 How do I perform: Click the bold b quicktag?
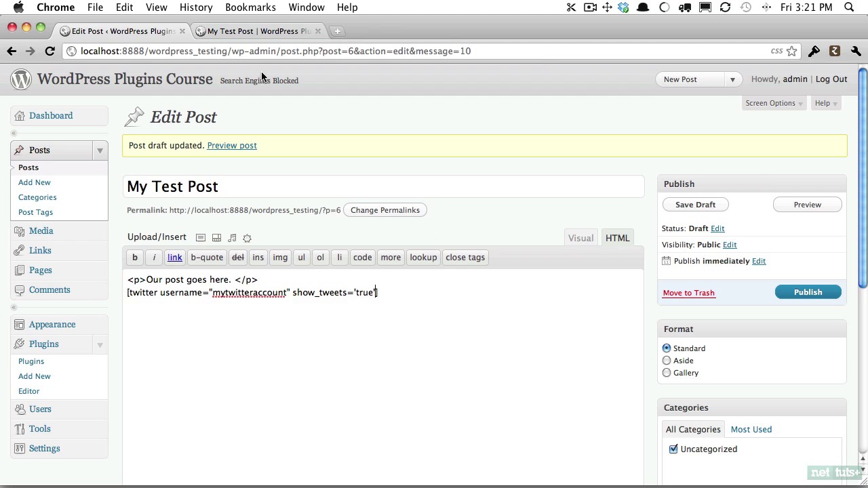[135, 258]
